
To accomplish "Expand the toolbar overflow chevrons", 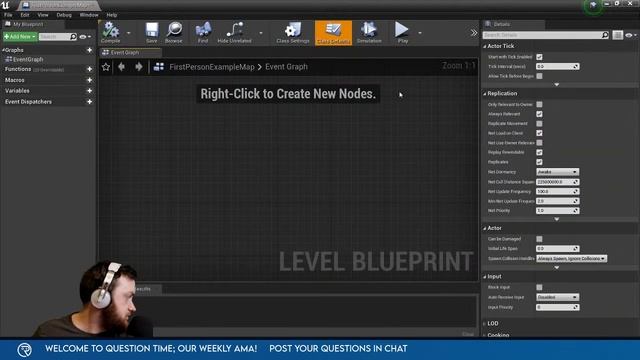I will point(473,33).
